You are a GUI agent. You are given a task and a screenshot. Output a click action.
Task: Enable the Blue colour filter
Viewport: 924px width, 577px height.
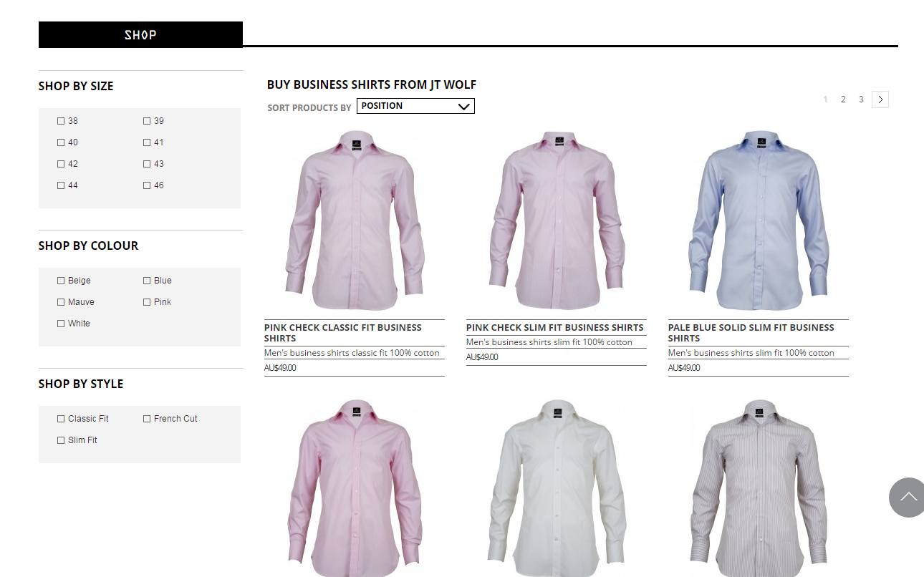coord(147,281)
